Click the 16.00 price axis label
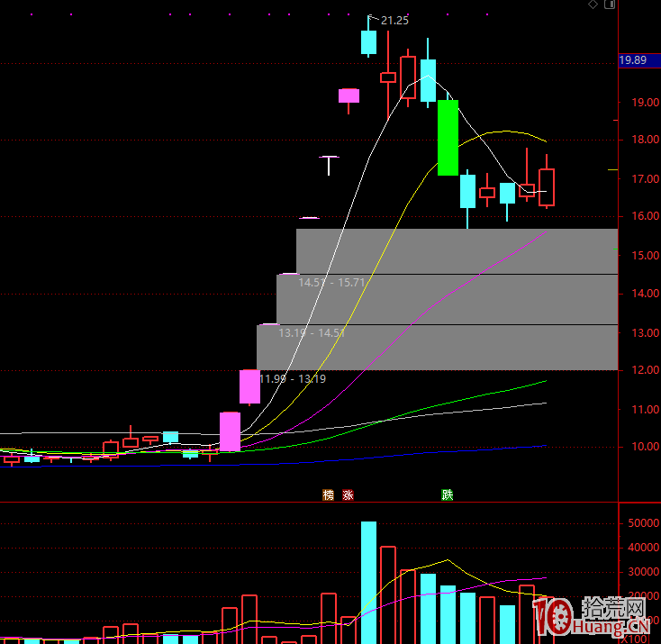Viewport: 661px width, 644px height. [x=645, y=216]
